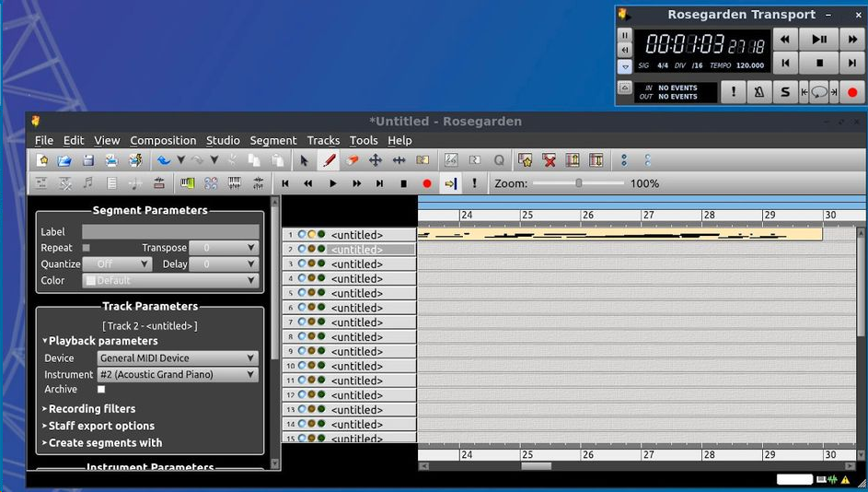868x492 pixels.
Task: Tick the Archive checkbox in Track Parameters
Action: (x=101, y=390)
